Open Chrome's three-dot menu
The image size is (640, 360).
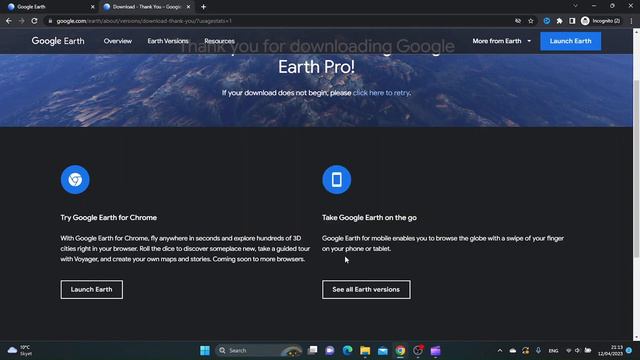631,21
